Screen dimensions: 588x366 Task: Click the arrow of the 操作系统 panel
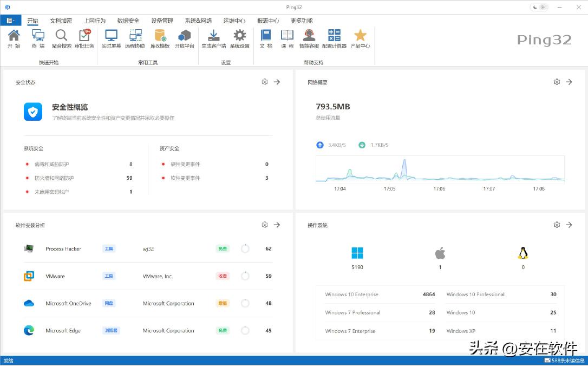569,225
